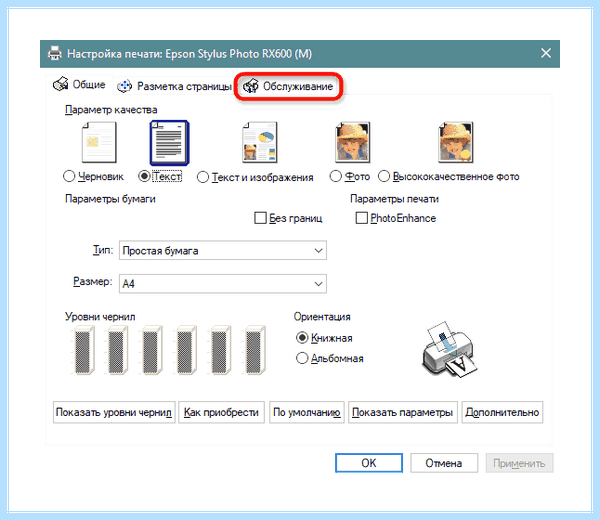Click the high-quality photo thumbnail
600x520 pixels.
tap(456, 142)
